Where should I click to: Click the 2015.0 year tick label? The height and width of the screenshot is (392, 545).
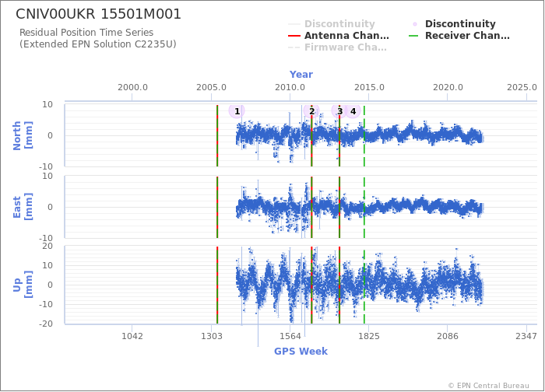click(x=369, y=87)
